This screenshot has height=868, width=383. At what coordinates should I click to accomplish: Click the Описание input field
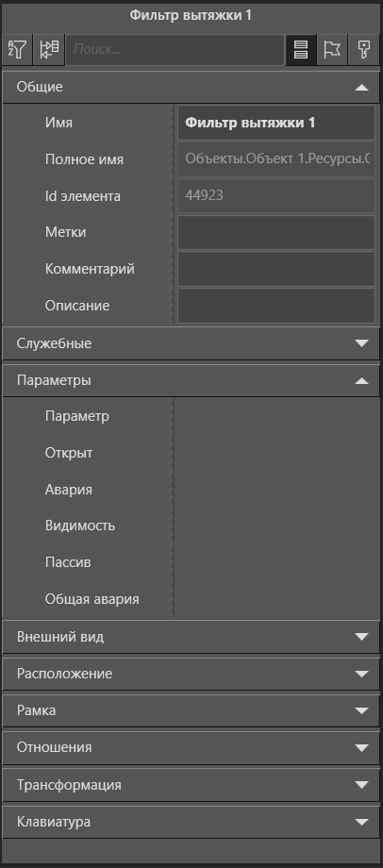coord(276,306)
